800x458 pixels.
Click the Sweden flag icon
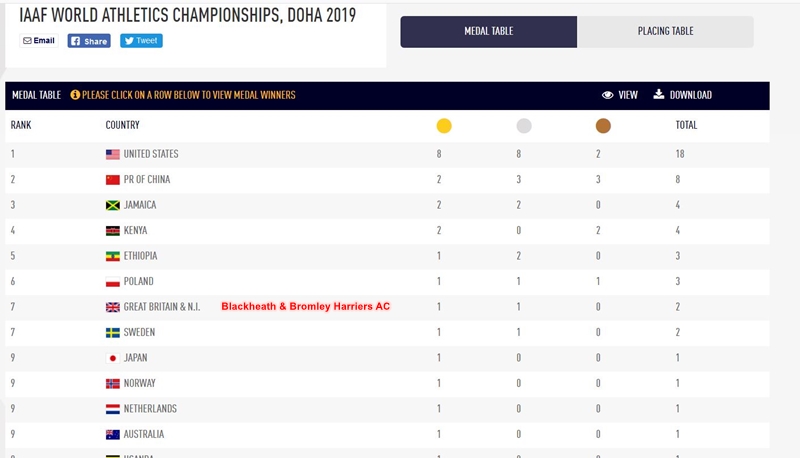[113, 333]
